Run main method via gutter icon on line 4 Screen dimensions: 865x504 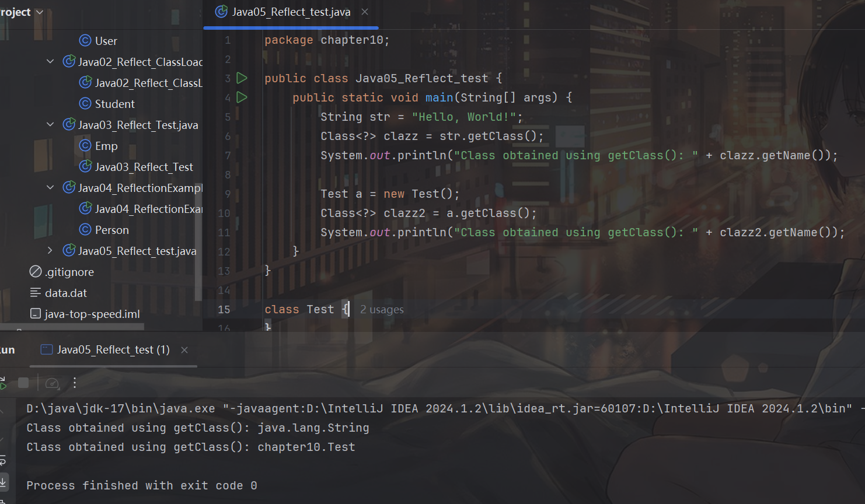click(x=242, y=97)
